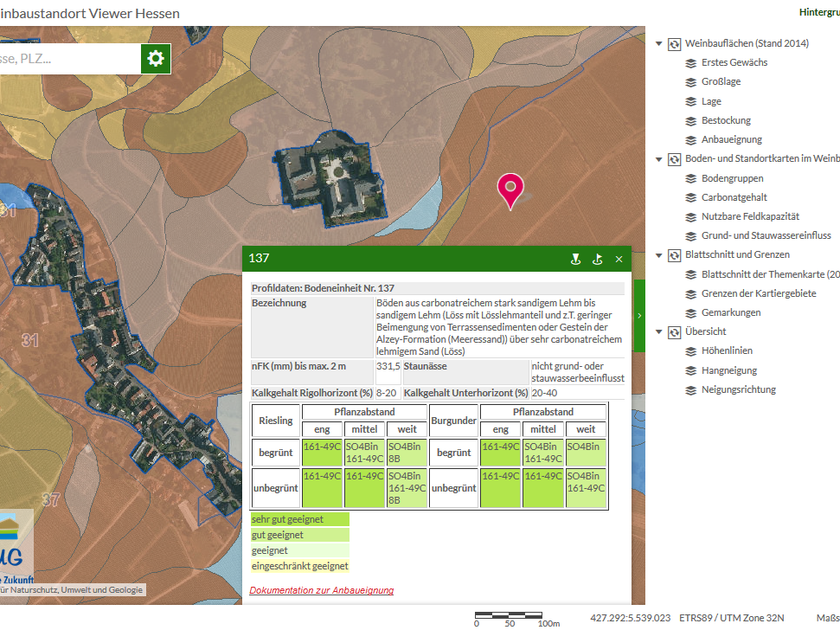Click the upward pin icon in popup header
Viewport: 840px width, 630px height.
click(597, 259)
